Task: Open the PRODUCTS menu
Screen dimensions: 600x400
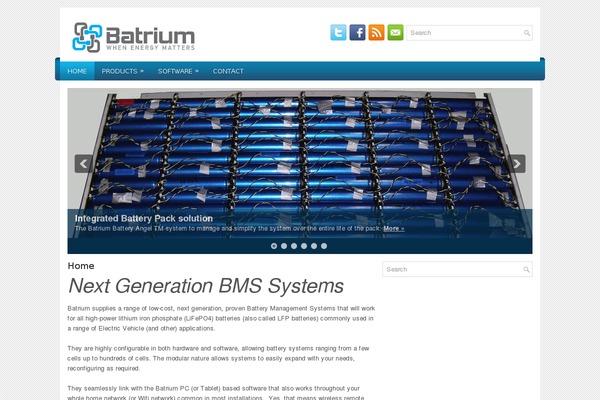Action: point(122,71)
